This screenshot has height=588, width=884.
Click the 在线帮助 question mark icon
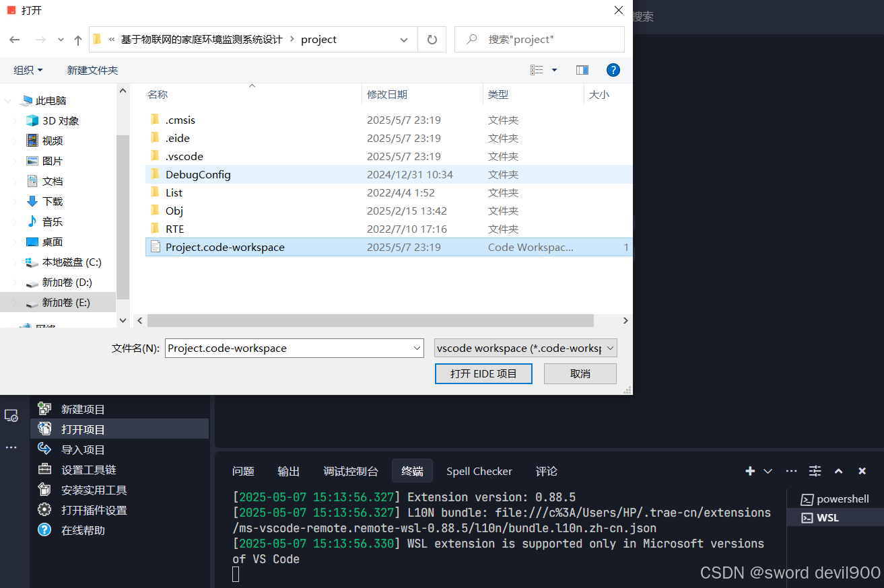coord(43,530)
